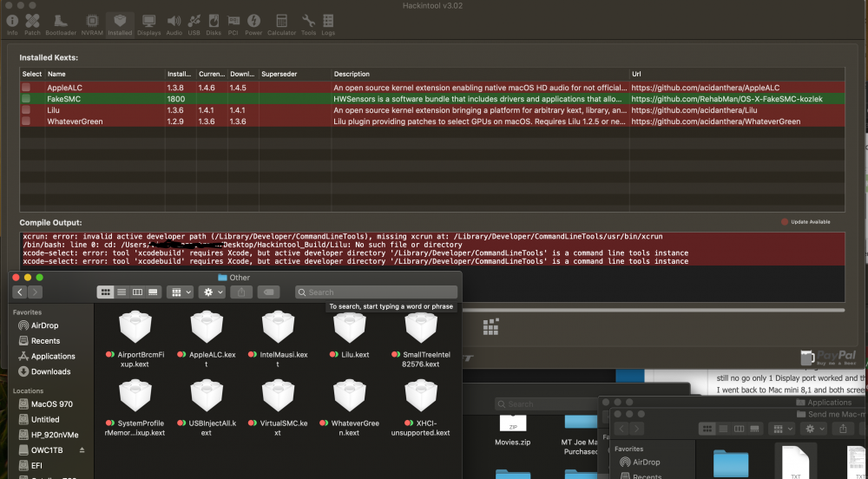Select the Installed kexts toolbar icon
The width and height of the screenshot is (868, 479).
tap(120, 25)
